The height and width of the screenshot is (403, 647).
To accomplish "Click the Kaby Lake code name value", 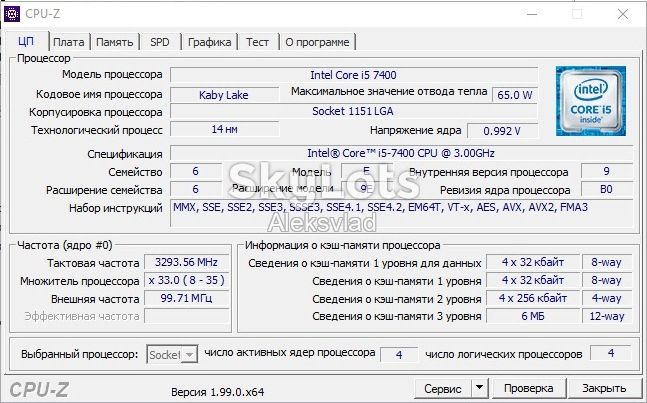I will click(x=224, y=95).
